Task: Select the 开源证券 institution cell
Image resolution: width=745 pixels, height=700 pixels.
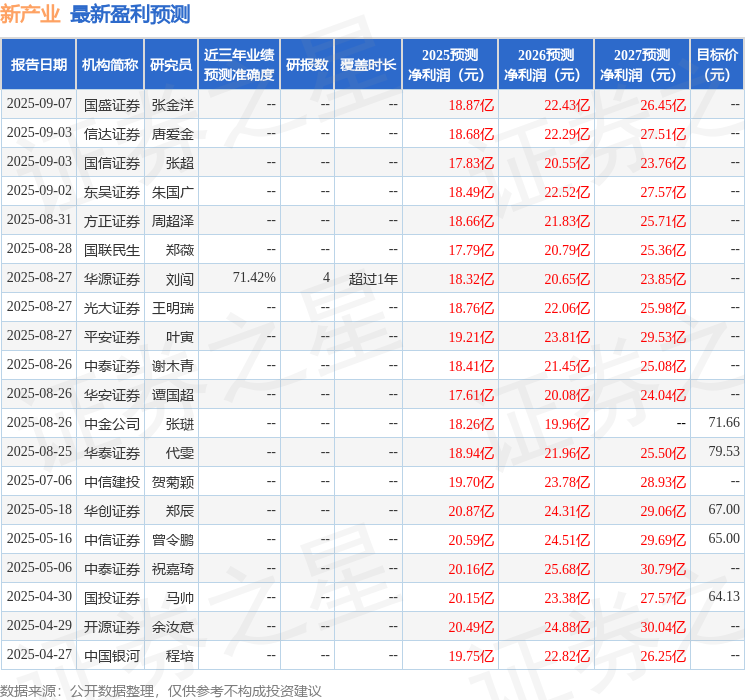Action: (112, 627)
